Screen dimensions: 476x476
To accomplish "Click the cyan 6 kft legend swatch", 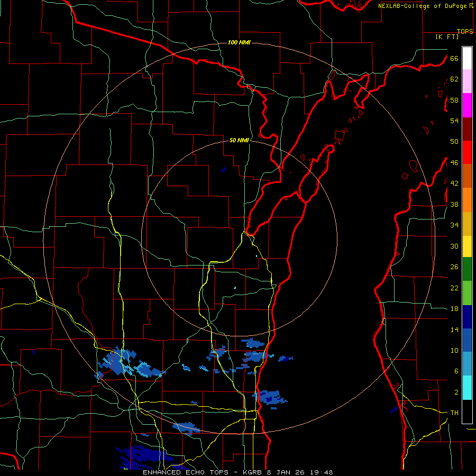I will tap(467, 388).
